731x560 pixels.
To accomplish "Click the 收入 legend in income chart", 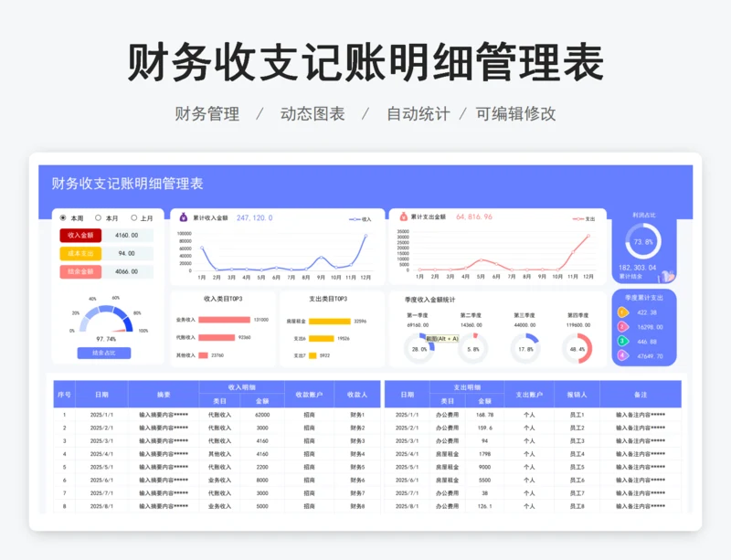I will tap(360, 219).
